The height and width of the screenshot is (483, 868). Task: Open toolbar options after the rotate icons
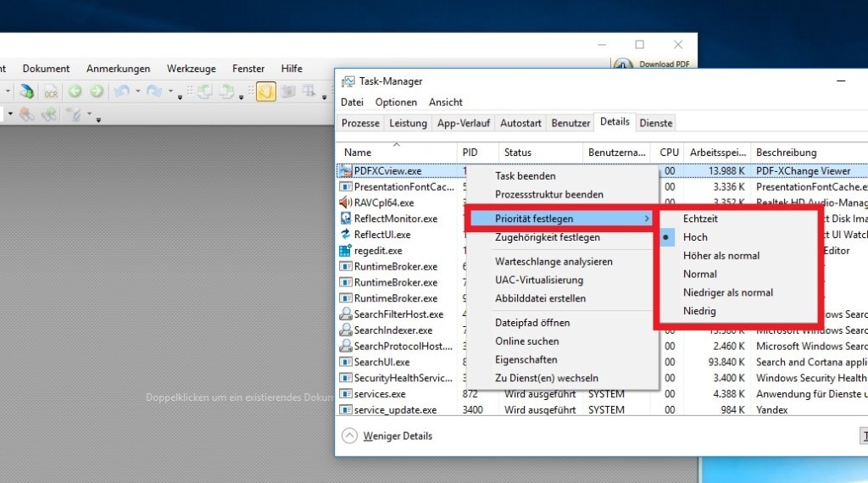242,98
